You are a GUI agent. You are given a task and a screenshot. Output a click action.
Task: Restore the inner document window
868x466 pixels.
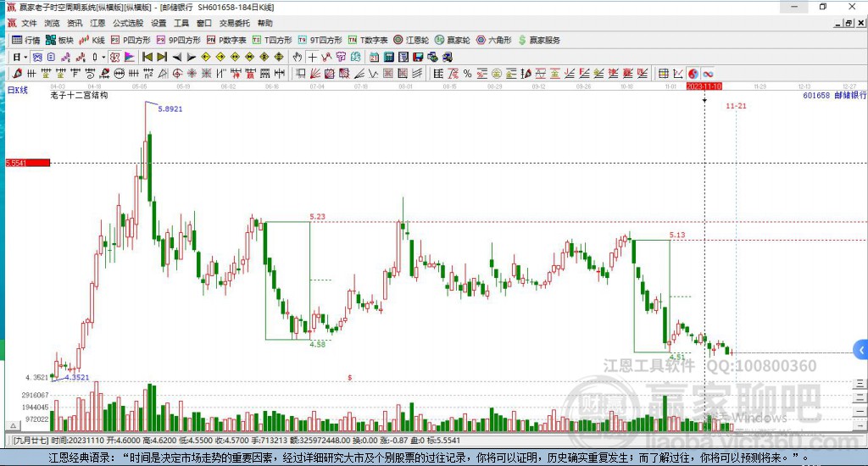pos(849,23)
